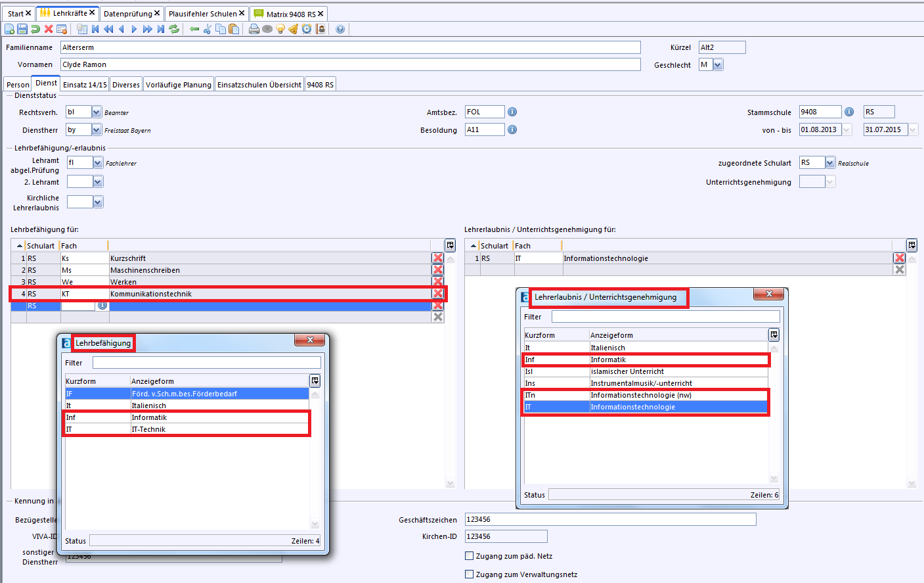Create a new record with toolbar icon
The height and width of the screenshot is (583, 924).
(x=9, y=29)
